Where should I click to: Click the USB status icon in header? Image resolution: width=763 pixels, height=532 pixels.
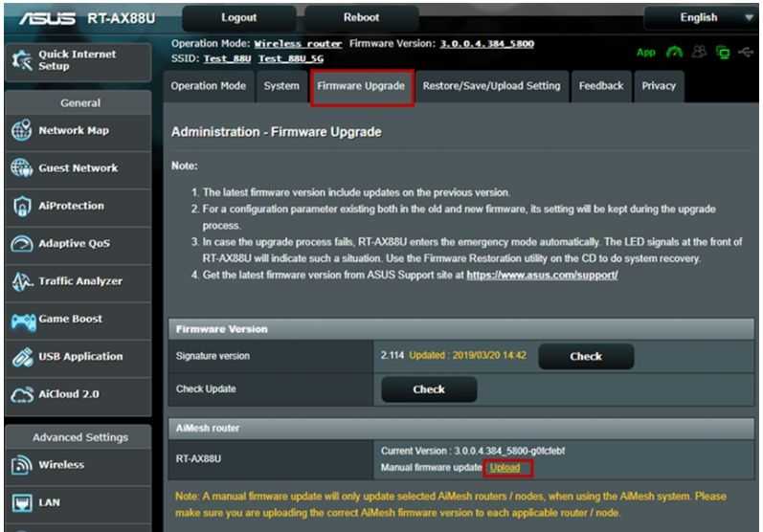[746, 51]
